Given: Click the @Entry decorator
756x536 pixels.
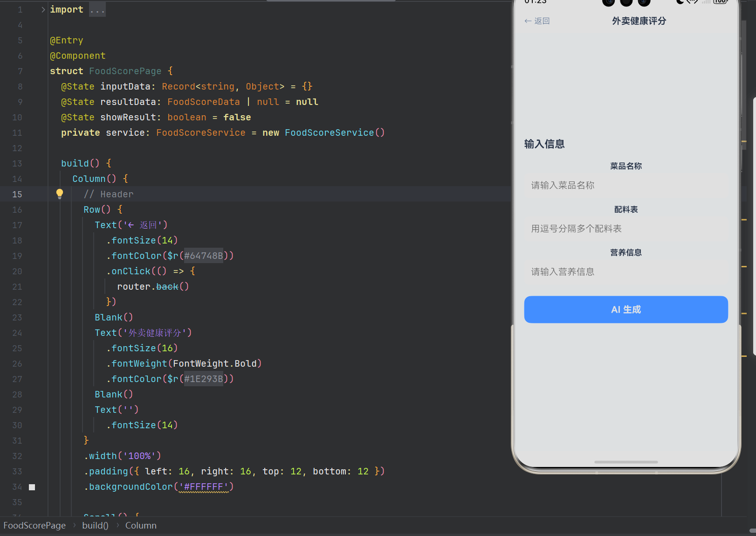Looking at the screenshot, I should coord(67,40).
